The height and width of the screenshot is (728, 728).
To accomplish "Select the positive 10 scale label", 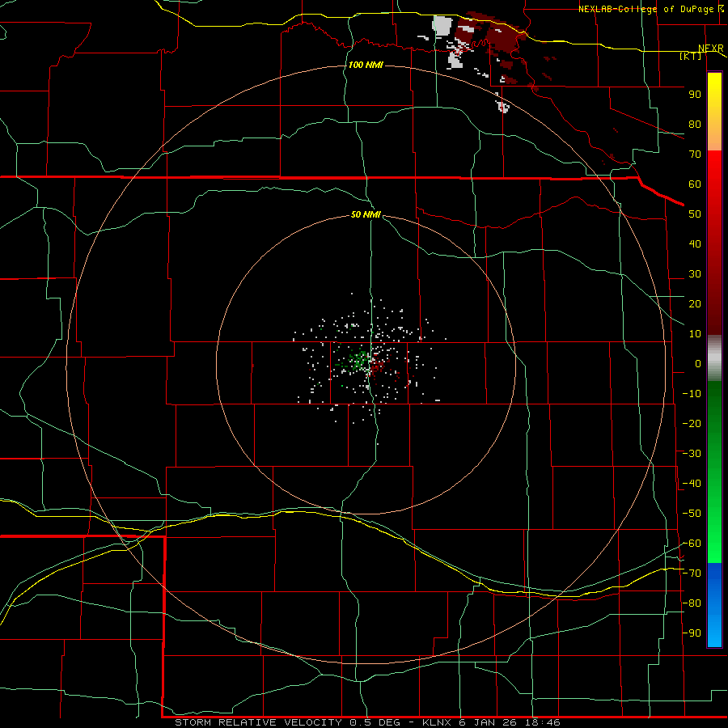I will (x=695, y=334).
